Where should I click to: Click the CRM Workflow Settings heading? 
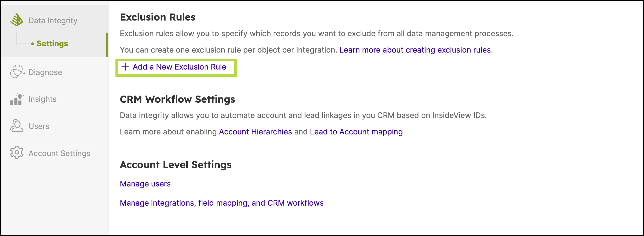coord(178,99)
